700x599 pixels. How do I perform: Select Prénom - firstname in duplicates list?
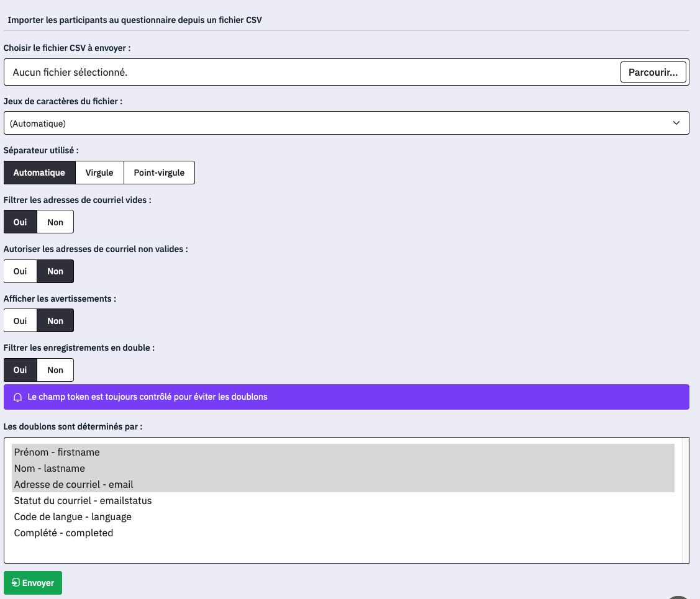57,452
